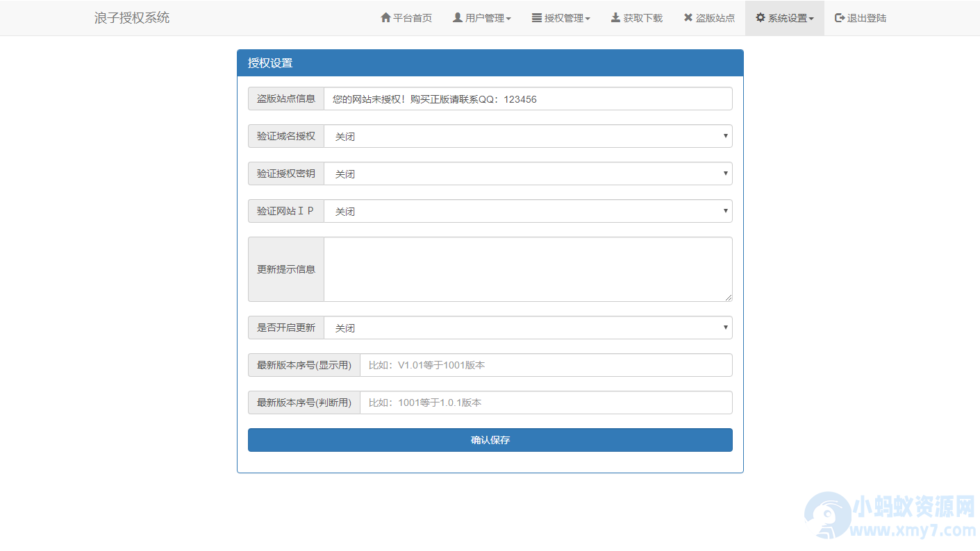Go to 盗版站点 page

click(x=709, y=18)
